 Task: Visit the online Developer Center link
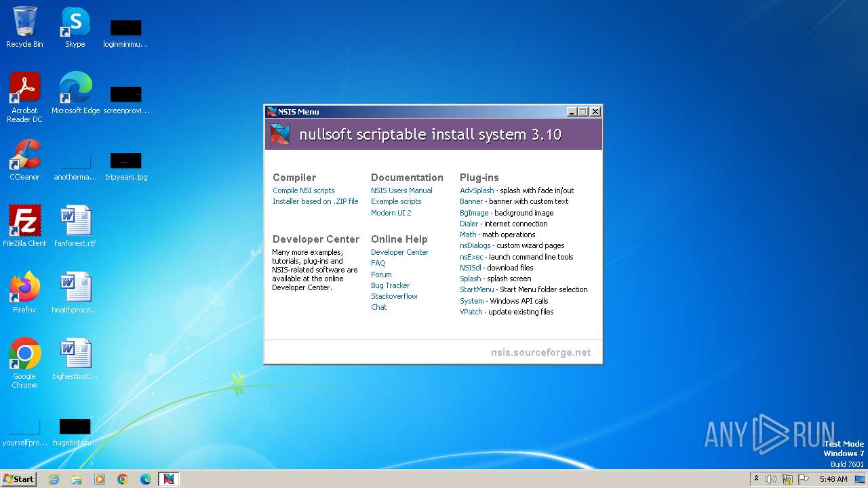pos(399,252)
